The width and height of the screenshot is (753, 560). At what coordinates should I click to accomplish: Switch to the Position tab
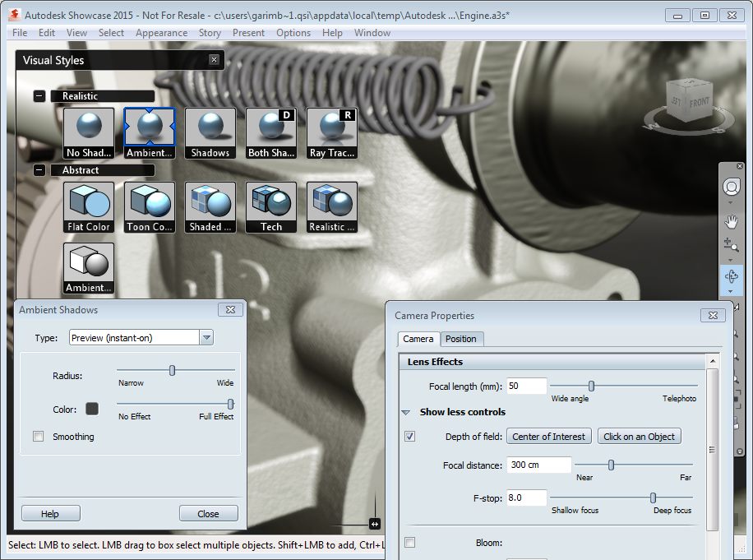coord(461,339)
